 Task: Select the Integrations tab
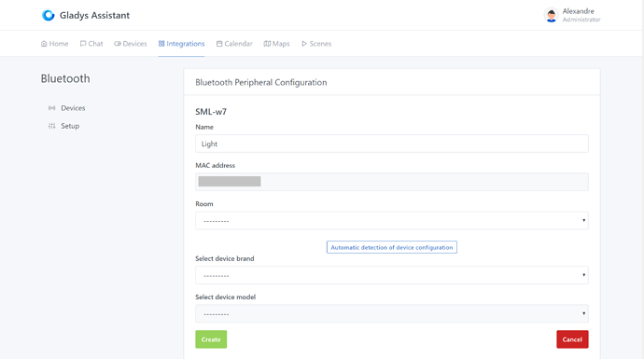click(x=182, y=44)
